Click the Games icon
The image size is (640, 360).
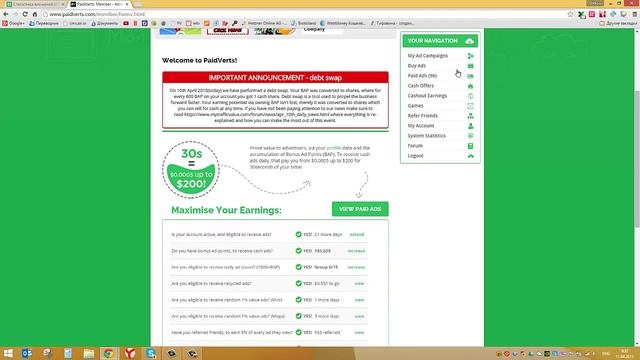(x=470, y=106)
